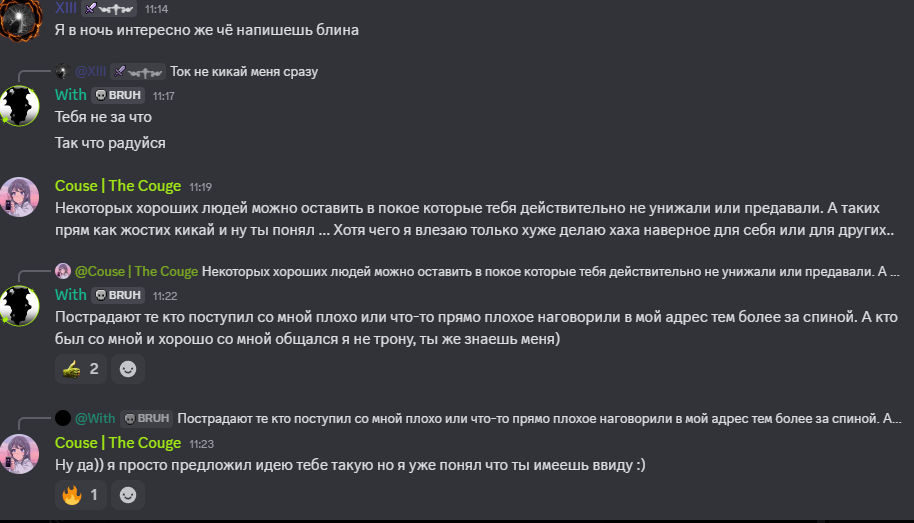This screenshot has height=523, width=914.
Task: Jump to the replied message 'Ток не кикай меня сразу'
Action: click(x=244, y=72)
